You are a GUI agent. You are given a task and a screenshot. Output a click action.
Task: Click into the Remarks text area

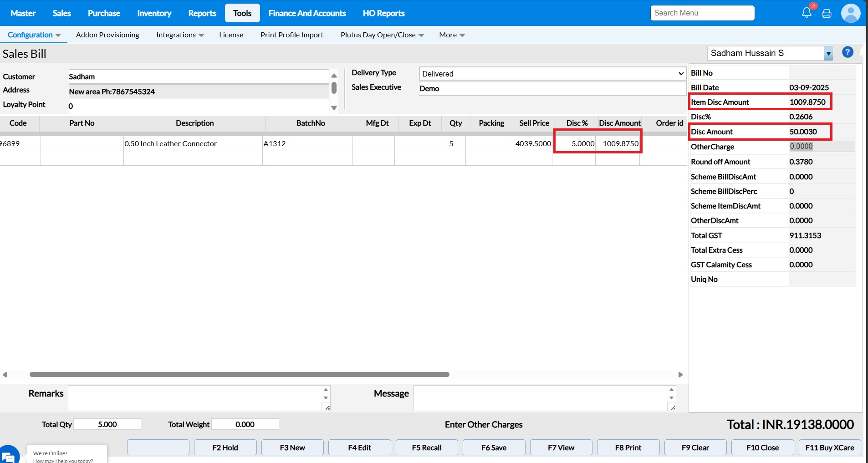196,398
